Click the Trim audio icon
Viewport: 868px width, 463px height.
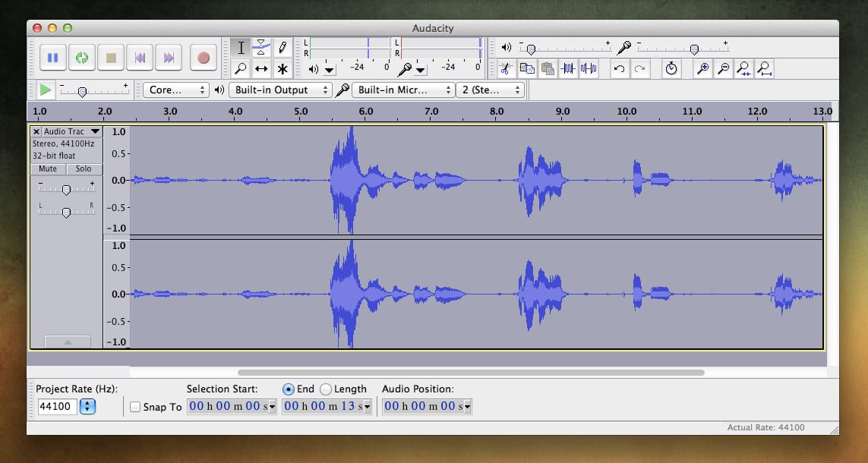(x=568, y=68)
